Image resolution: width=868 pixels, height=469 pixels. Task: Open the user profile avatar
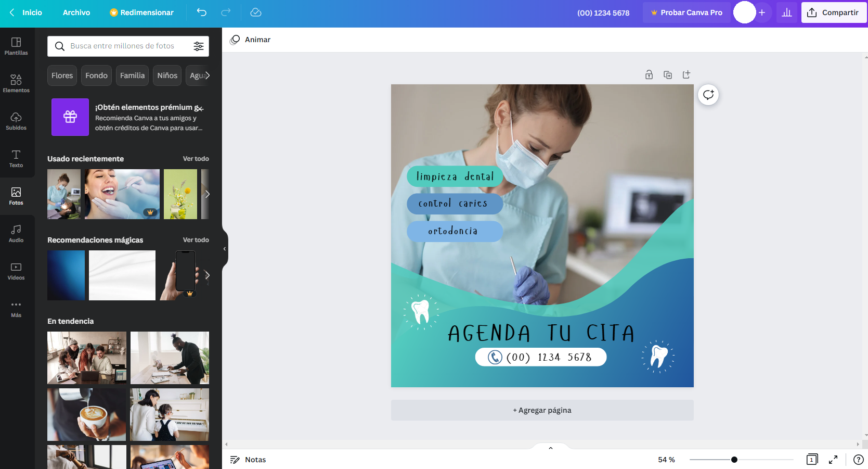click(744, 12)
